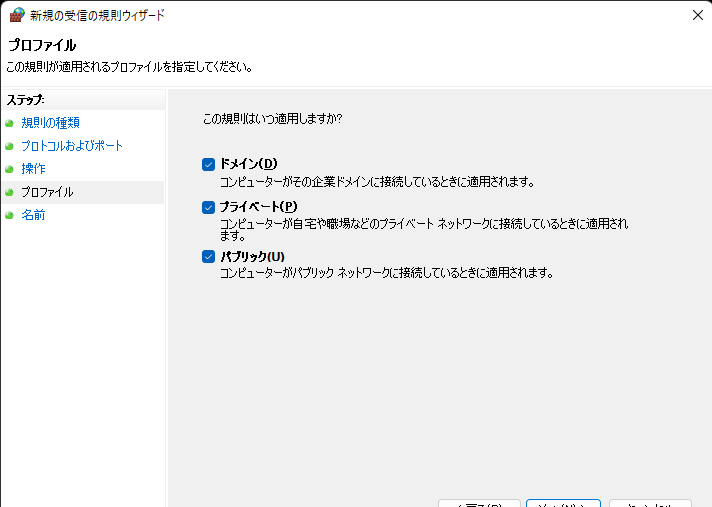The height and width of the screenshot is (507, 712).
Task: Open the プロトコルおよびポート step
Action: click(72, 146)
